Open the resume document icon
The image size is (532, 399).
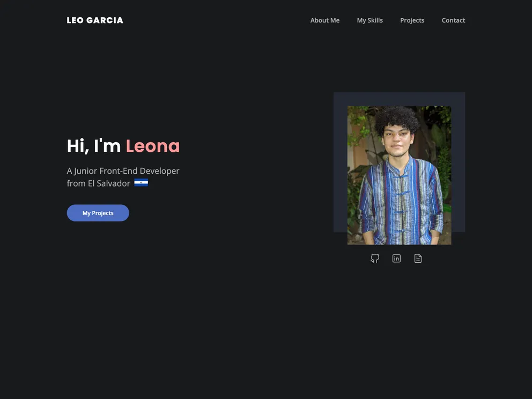(418, 258)
